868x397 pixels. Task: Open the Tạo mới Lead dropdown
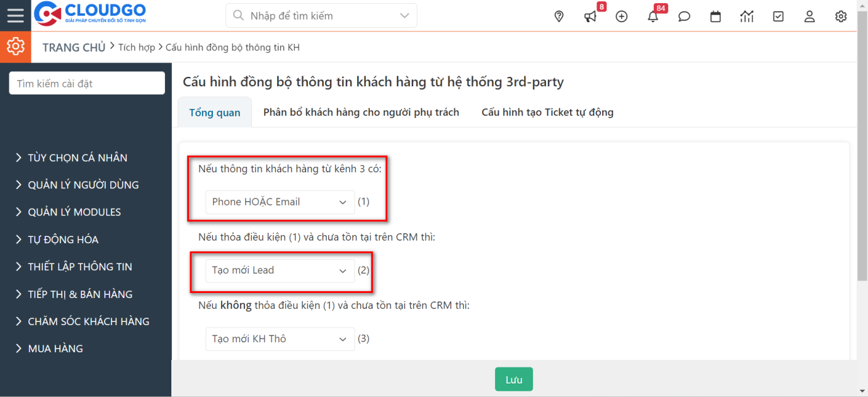point(280,270)
